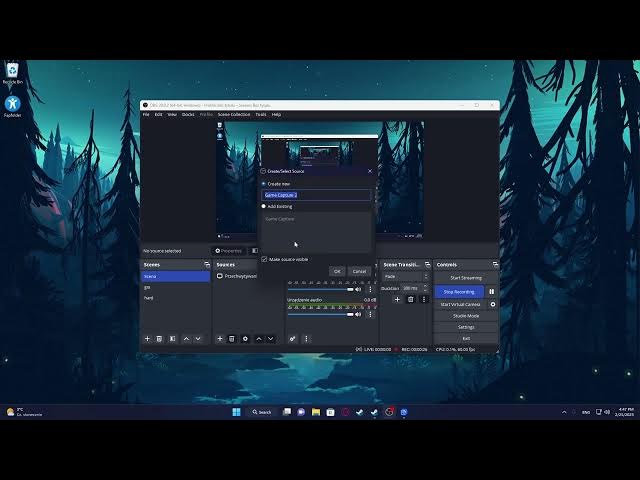Close the Create/Select Source dialog
The width and height of the screenshot is (640, 480).
[370, 171]
